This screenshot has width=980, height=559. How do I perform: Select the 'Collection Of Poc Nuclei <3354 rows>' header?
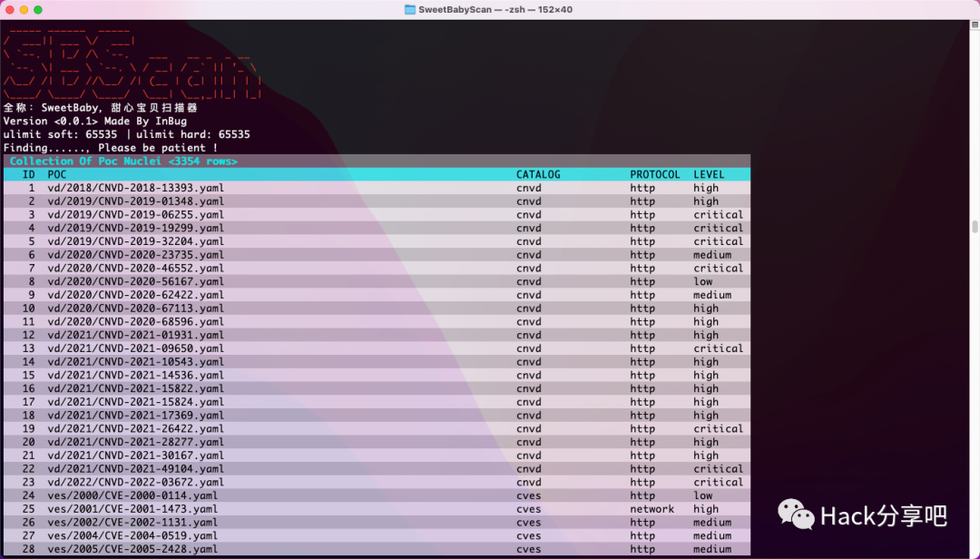tap(123, 162)
